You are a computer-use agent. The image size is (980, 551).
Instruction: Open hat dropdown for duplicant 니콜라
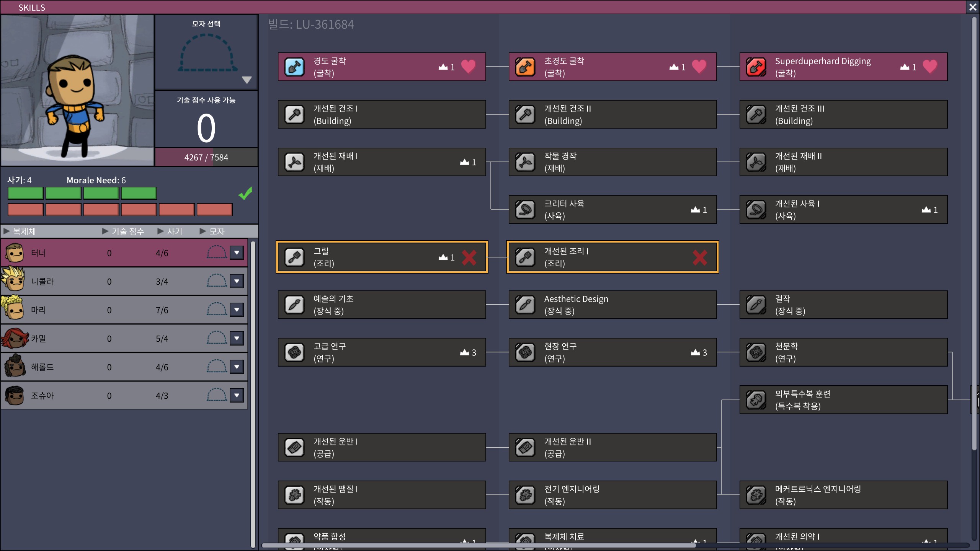coord(237,281)
